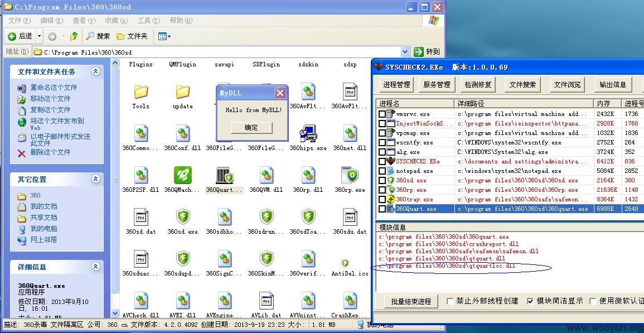This screenshot has height=333, width=644.
Task: Select the 360QVM.dll file icon
Action: pyautogui.click(x=267, y=175)
